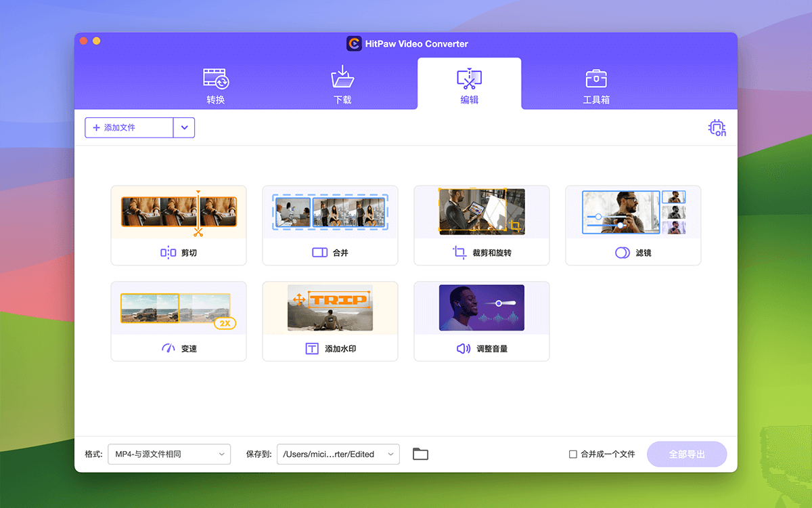Open the output folder icon

pyautogui.click(x=421, y=454)
